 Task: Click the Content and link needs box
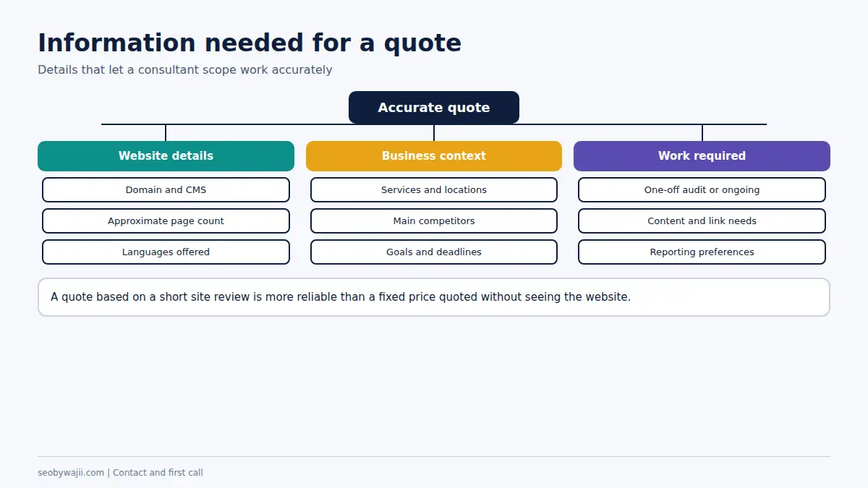702,221
